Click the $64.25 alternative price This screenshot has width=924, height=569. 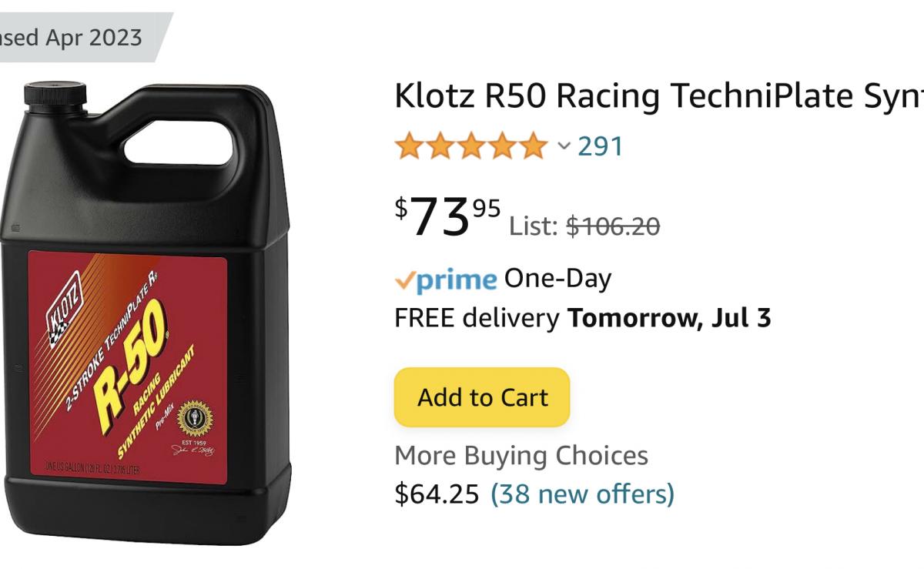[x=437, y=494]
